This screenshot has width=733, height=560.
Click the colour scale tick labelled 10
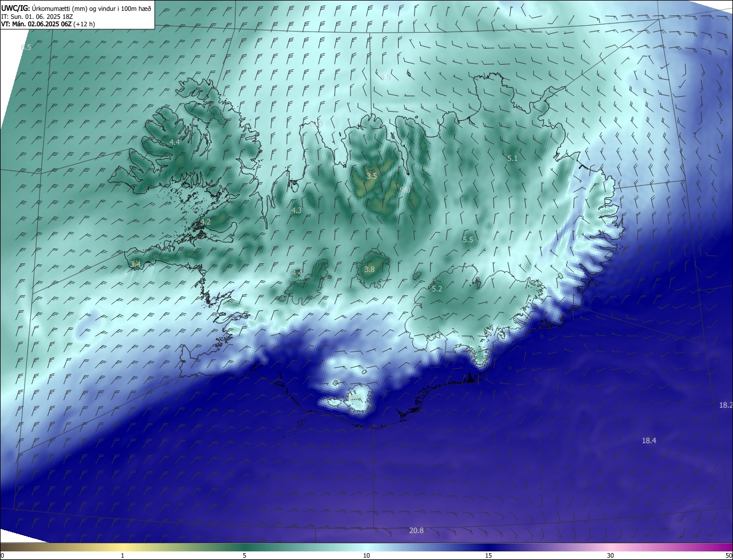pos(366,555)
